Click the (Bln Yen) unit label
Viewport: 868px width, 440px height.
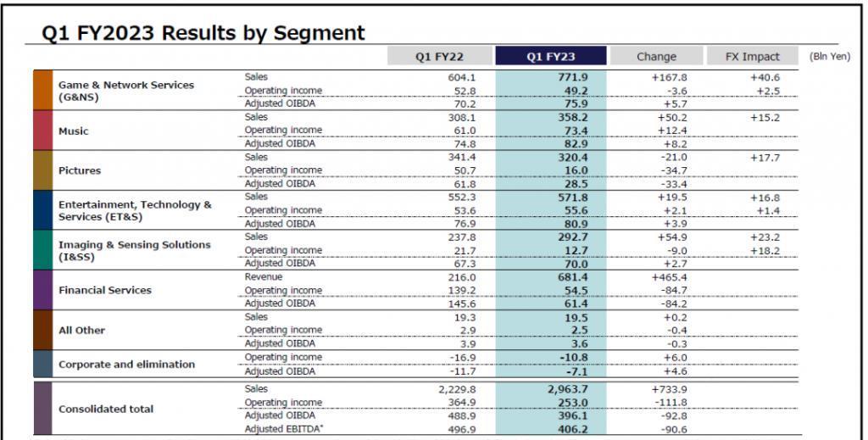click(830, 57)
